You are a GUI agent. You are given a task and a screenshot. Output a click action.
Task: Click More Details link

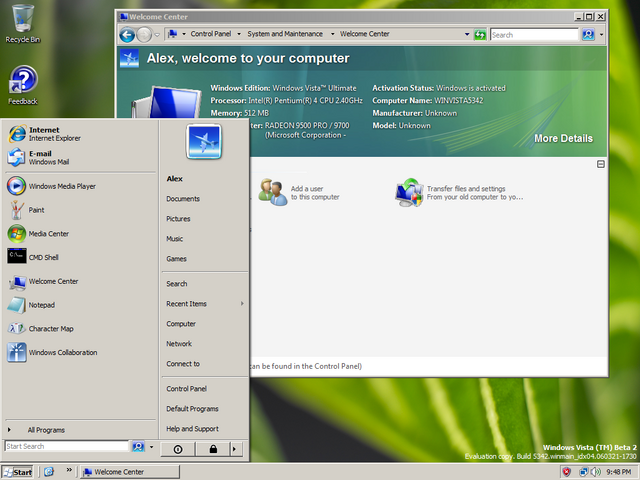(563, 138)
